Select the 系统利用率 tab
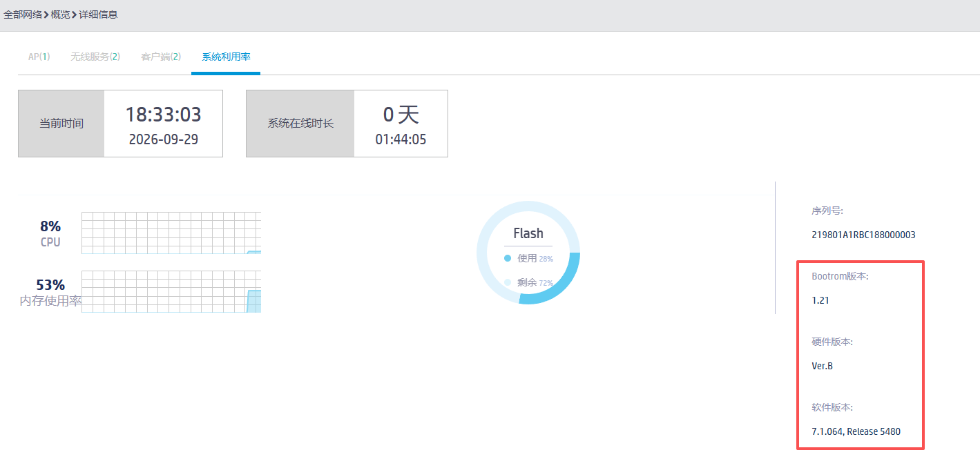The image size is (980, 468). pyautogui.click(x=226, y=57)
